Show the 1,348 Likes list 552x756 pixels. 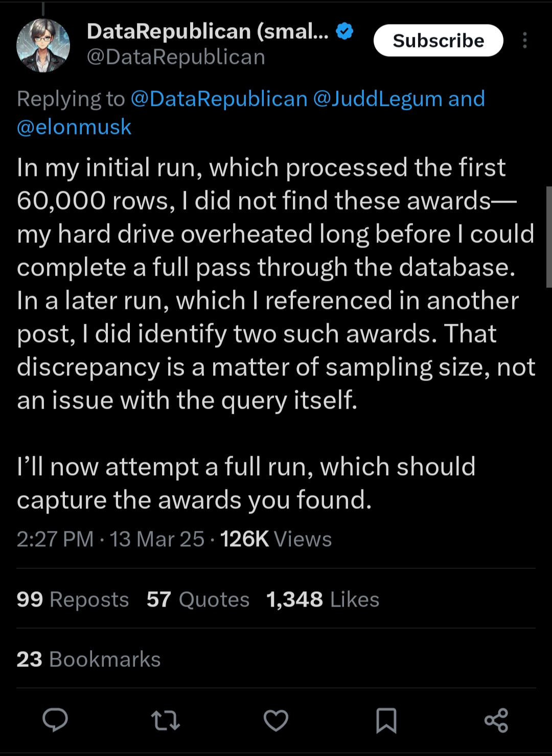323,599
